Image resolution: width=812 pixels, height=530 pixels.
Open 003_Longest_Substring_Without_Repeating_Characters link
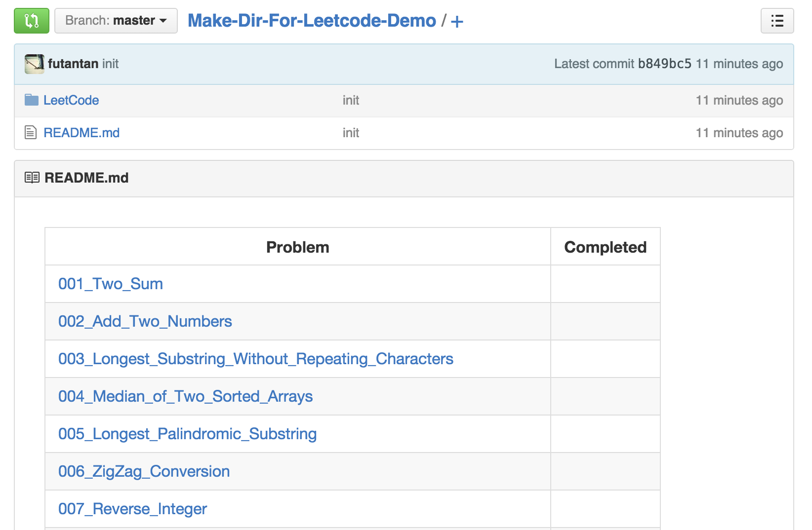click(x=256, y=359)
